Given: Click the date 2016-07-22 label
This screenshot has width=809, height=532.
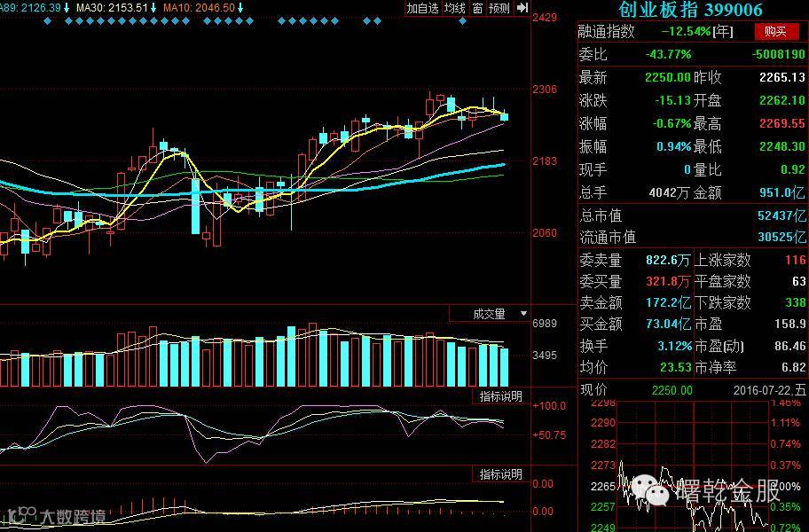Looking at the screenshot, I should coord(763,390).
